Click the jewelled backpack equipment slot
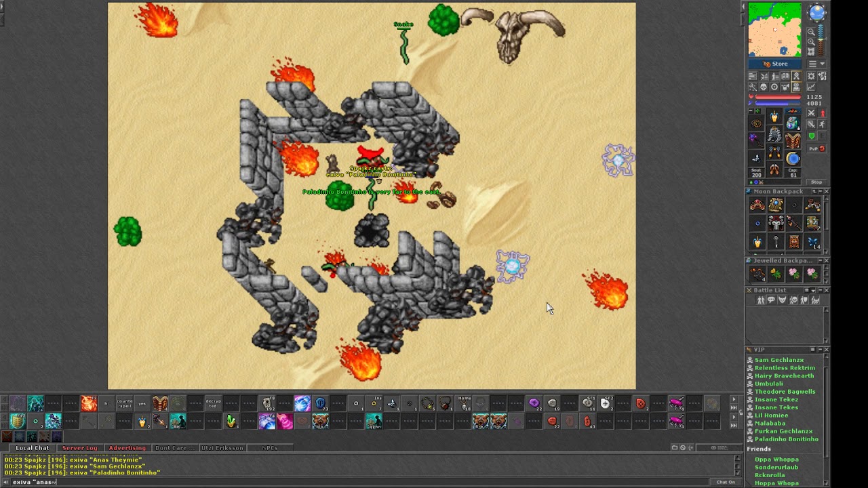The width and height of the screenshot is (868, 488). point(793,123)
